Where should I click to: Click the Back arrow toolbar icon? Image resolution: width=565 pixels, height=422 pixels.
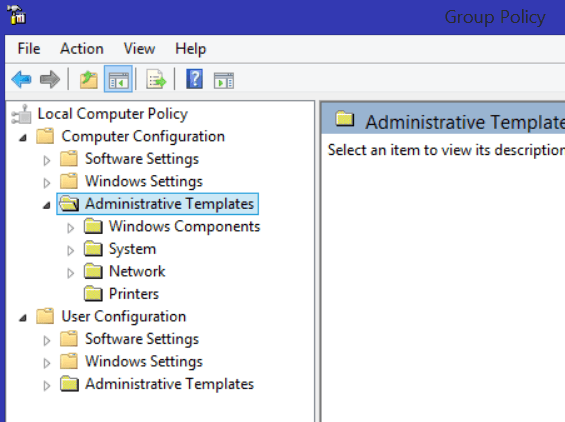click(x=21, y=79)
